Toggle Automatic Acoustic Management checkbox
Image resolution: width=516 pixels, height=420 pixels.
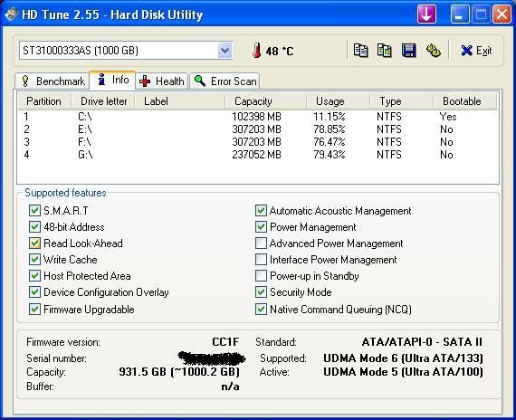coord(261,210)
